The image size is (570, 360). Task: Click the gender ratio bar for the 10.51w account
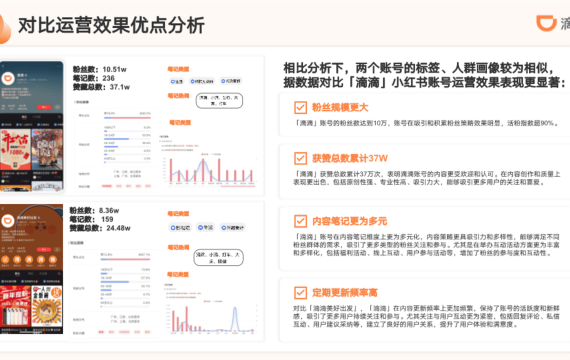click(x=127, y=118)
